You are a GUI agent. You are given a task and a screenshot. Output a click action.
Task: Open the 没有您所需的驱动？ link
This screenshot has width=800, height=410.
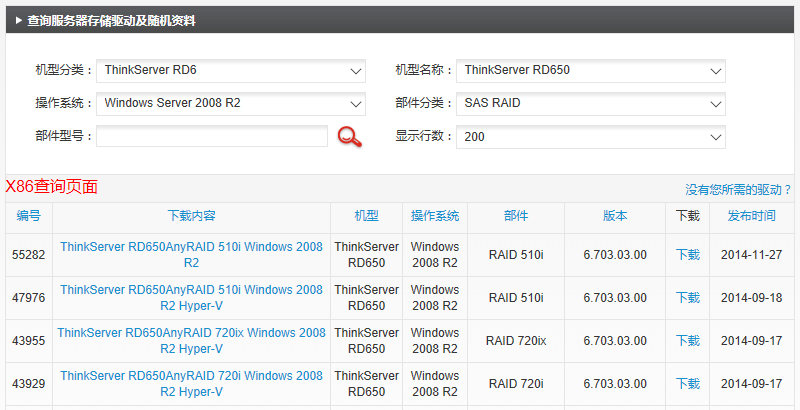pyautogui.click(x=738, y=190)
